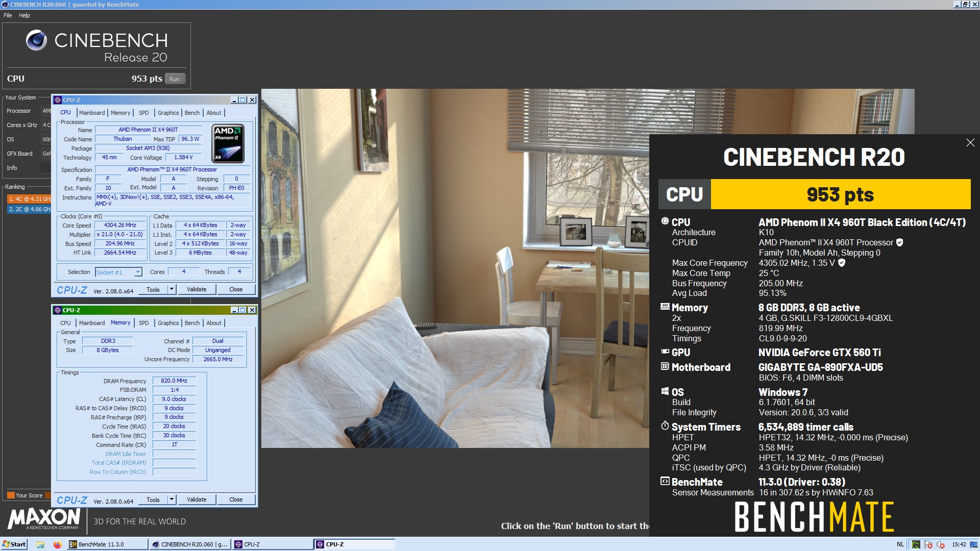Click the MAXON logo at bottom left

[x=44, y=519]
